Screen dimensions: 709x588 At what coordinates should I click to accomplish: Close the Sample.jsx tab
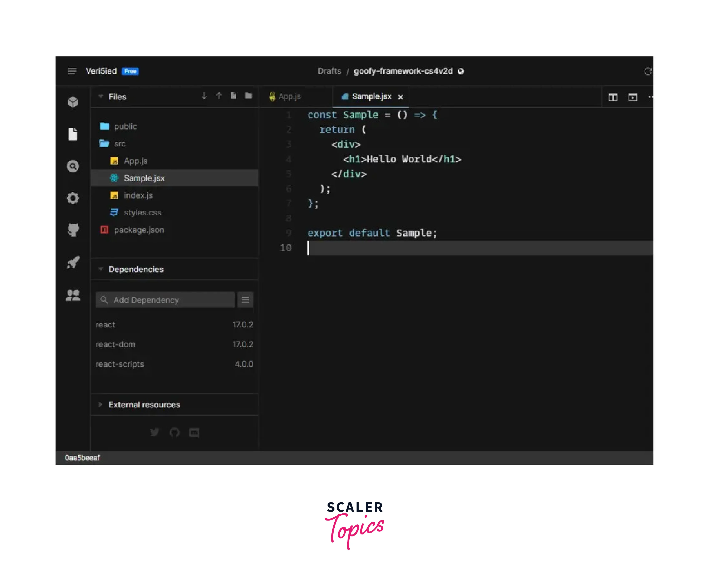[400, 97]
